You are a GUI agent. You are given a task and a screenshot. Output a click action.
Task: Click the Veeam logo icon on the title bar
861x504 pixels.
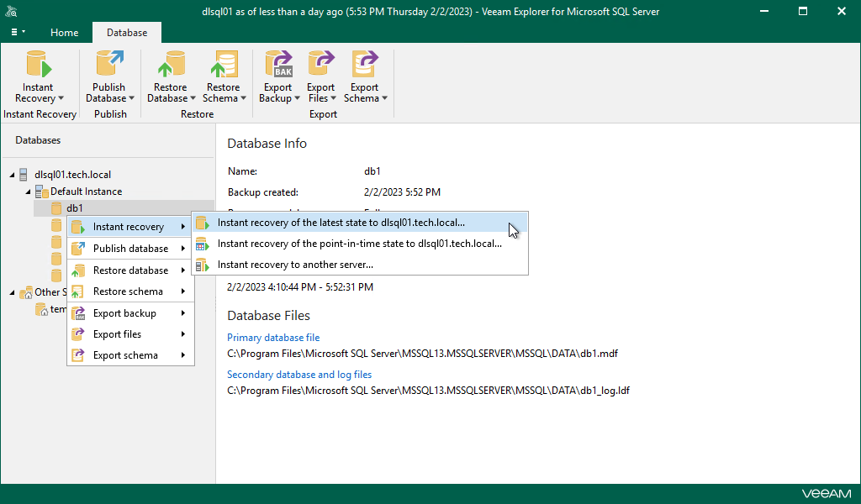[13, 11]
